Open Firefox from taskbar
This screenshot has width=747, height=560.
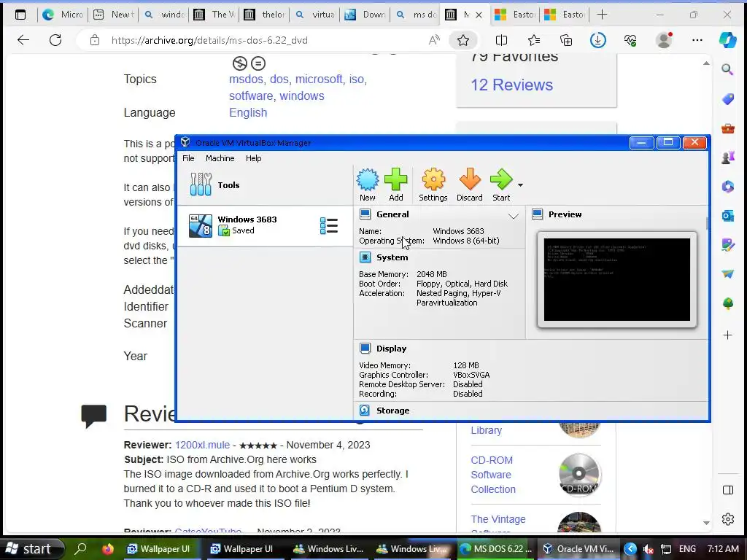(108, 548)
